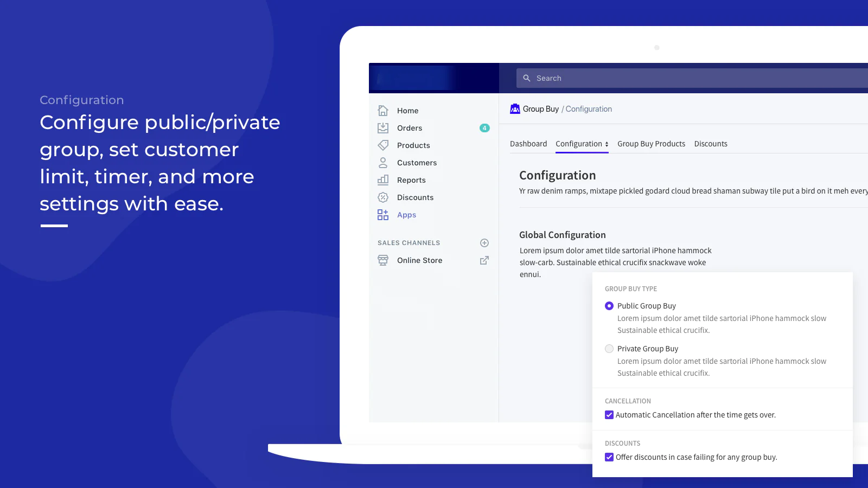Click the Reports bar chart icon

[383, 180]
